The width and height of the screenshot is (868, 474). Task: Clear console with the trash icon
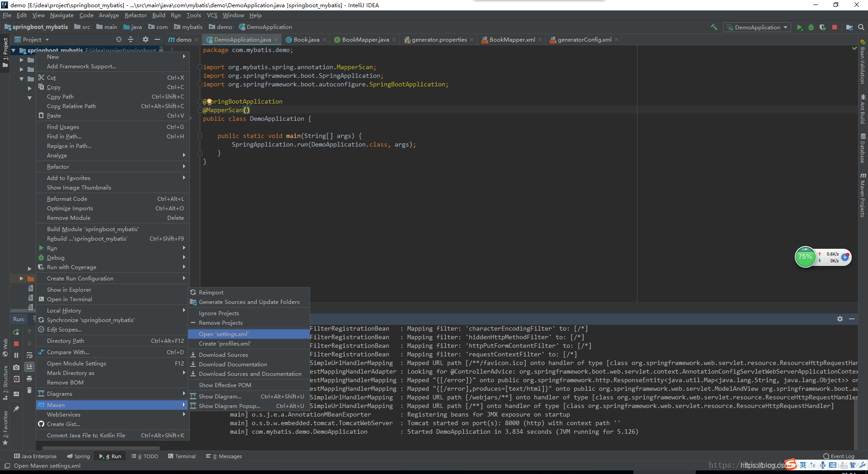point(29,390)
